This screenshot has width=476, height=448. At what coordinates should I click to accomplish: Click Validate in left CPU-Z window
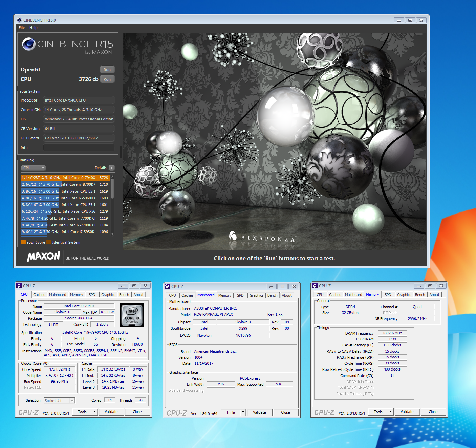coord(111,412)
